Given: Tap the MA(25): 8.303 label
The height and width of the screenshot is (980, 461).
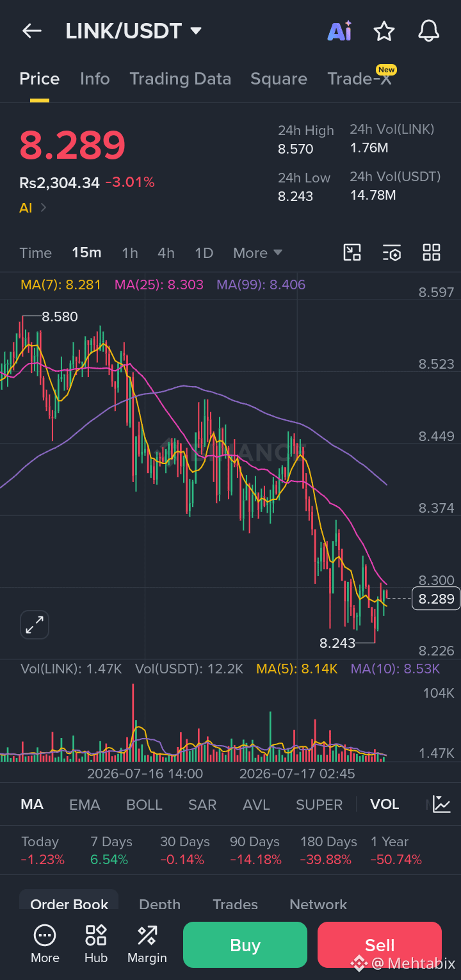Looking at the screenshot, I should click(159, 285).
